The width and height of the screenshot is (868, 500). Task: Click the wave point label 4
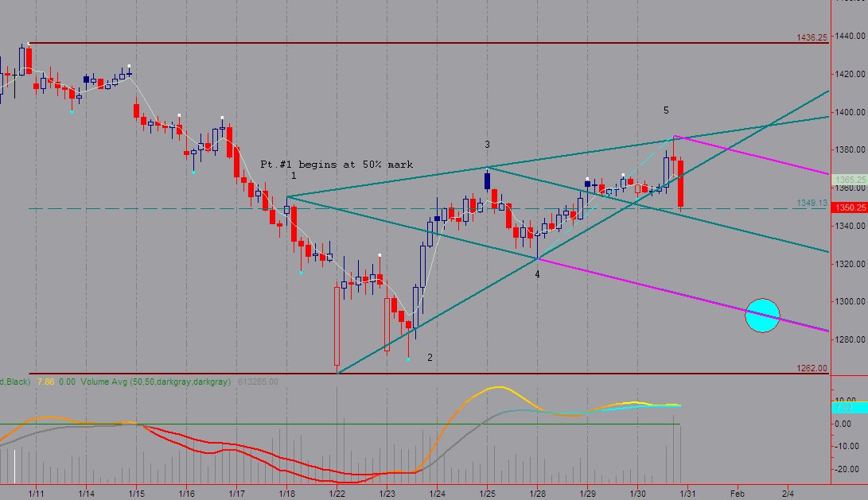pos(537,273)
